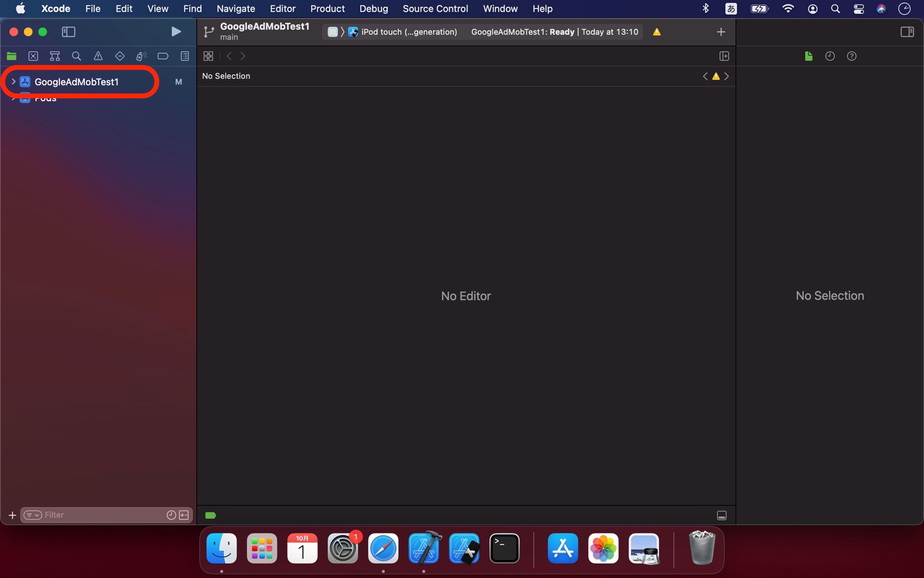Show the Quick Help inspector

tap(852, 56)
